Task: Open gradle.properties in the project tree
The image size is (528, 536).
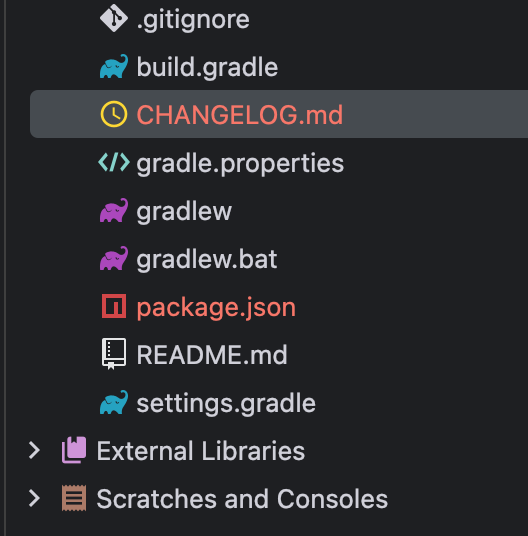Action: pyautogui.click(x=240, y=164)
